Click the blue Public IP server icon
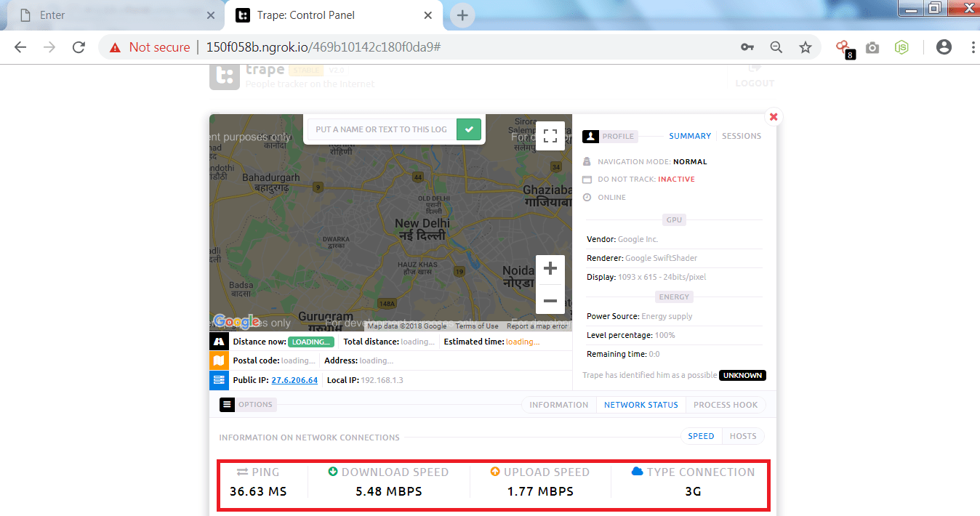980x516 pixels. point(219,379)
